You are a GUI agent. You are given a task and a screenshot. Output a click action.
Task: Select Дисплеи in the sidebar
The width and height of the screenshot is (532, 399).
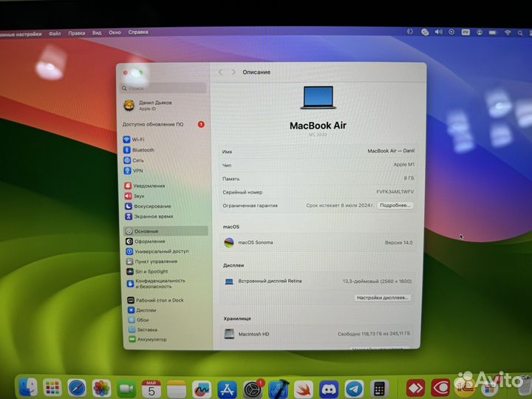coord(142,310)
